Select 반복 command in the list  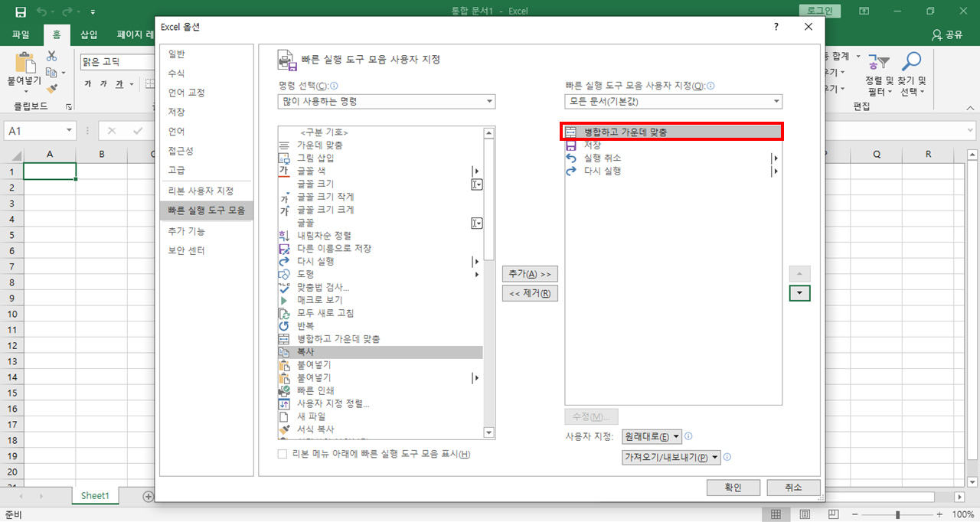[x=380, y=326]
